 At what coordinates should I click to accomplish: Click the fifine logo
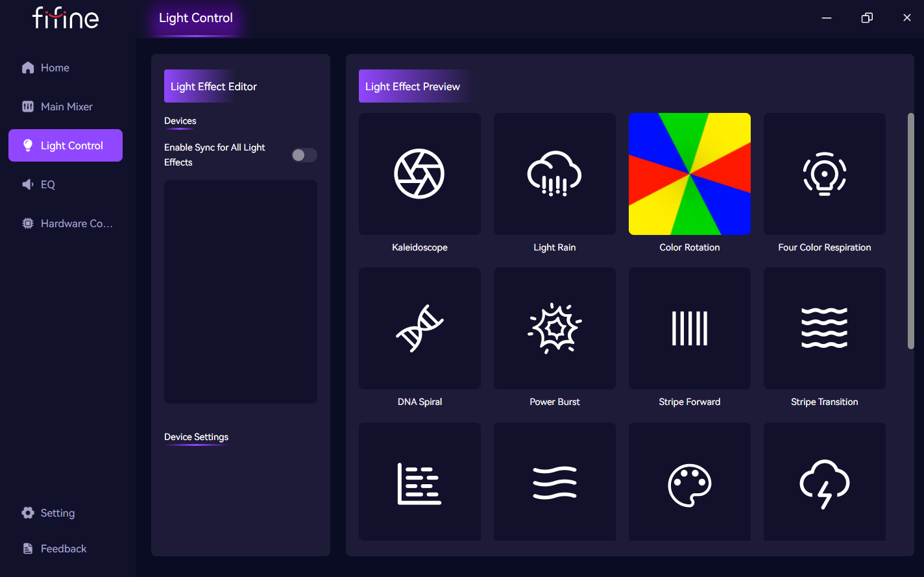66,18
